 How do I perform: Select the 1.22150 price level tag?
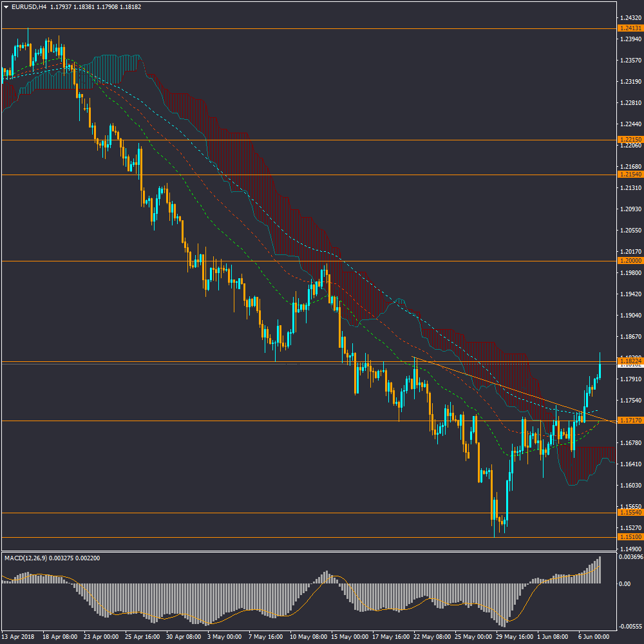tap(629, 140)
